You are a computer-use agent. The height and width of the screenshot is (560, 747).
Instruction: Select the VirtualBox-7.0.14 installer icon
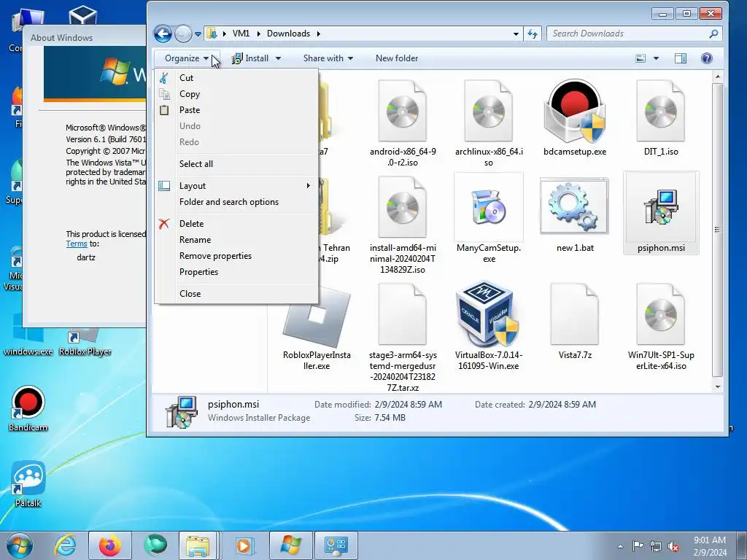coord(487,314)
